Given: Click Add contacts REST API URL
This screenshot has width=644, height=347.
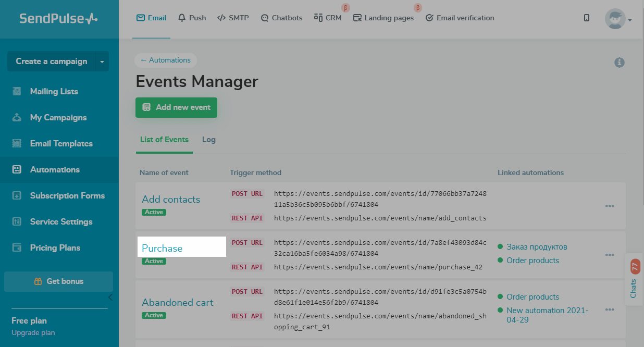Looking at the screenshot, I should [380, 218].
